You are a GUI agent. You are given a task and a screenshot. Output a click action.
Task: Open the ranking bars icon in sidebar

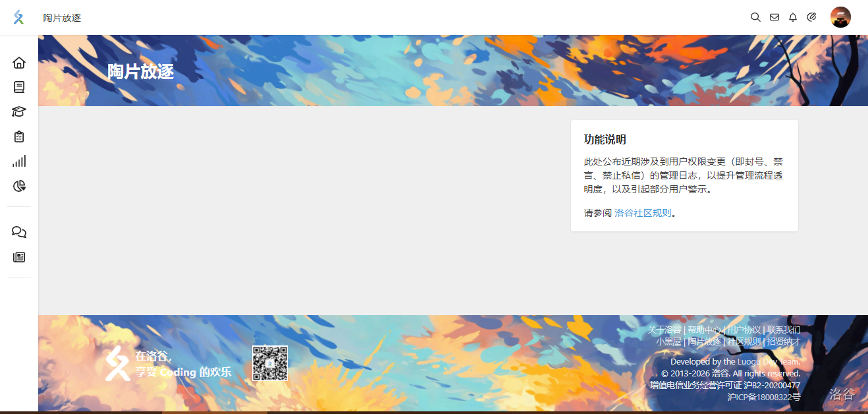[19, 161]
